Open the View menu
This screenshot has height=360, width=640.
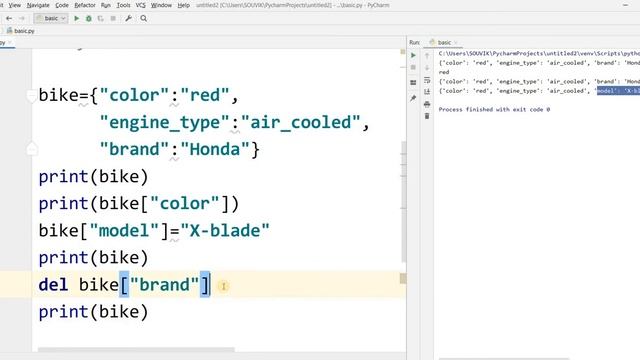pos(15,5)
